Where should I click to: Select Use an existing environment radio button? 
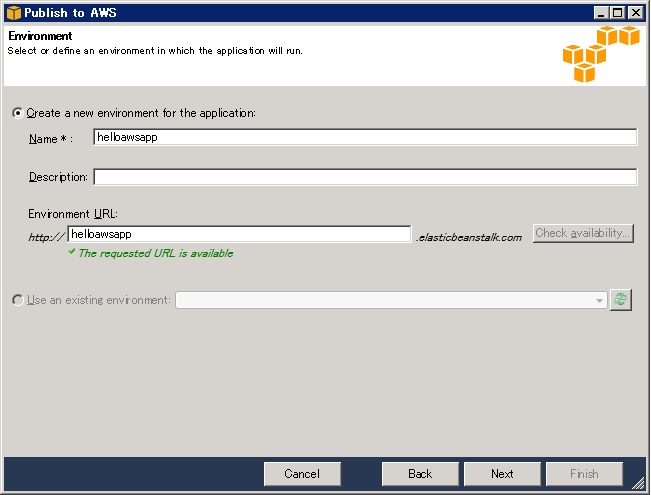click(17, 300)
